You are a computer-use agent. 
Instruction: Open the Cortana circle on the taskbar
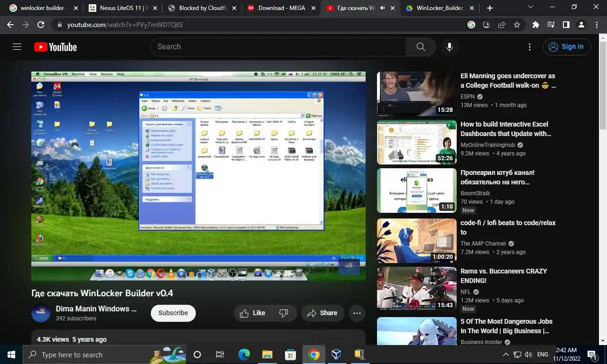click(x=197, y=355)
